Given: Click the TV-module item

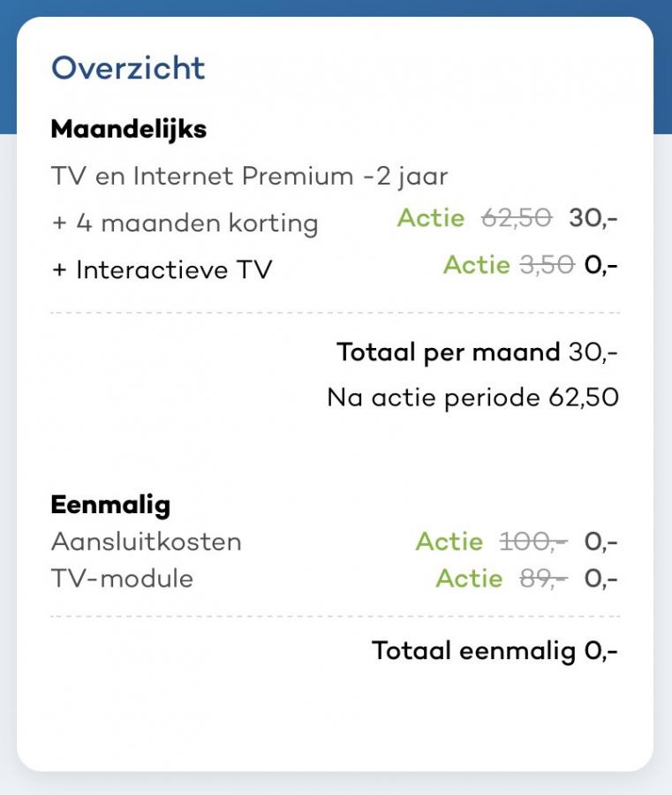Looking at the screenshot, I should click(122, 578).
